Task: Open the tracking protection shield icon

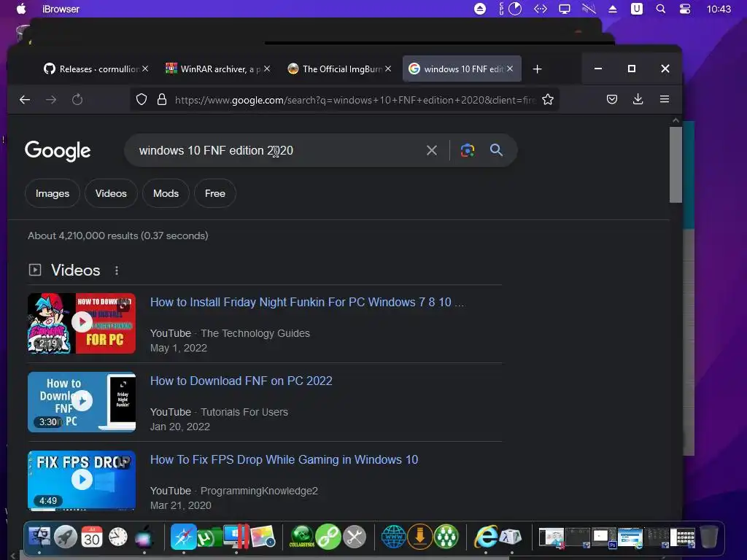Action: tap(142, 99)
